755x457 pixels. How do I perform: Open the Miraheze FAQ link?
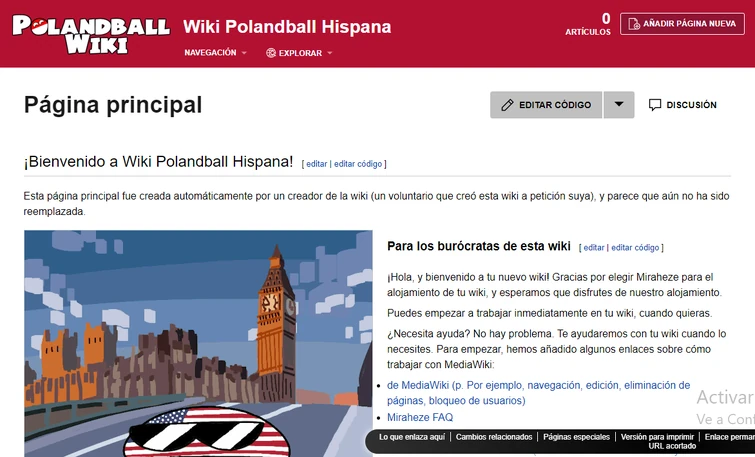420,418
